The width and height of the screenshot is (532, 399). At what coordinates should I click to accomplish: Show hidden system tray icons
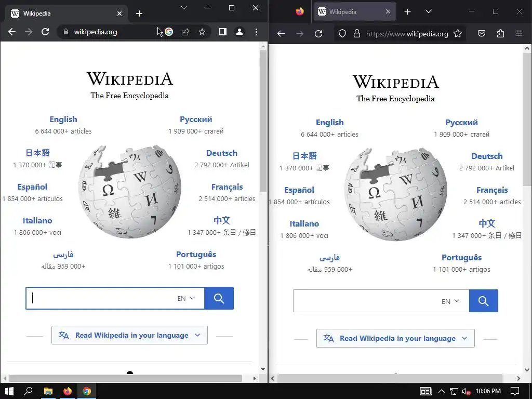click(x=442, y=391)
